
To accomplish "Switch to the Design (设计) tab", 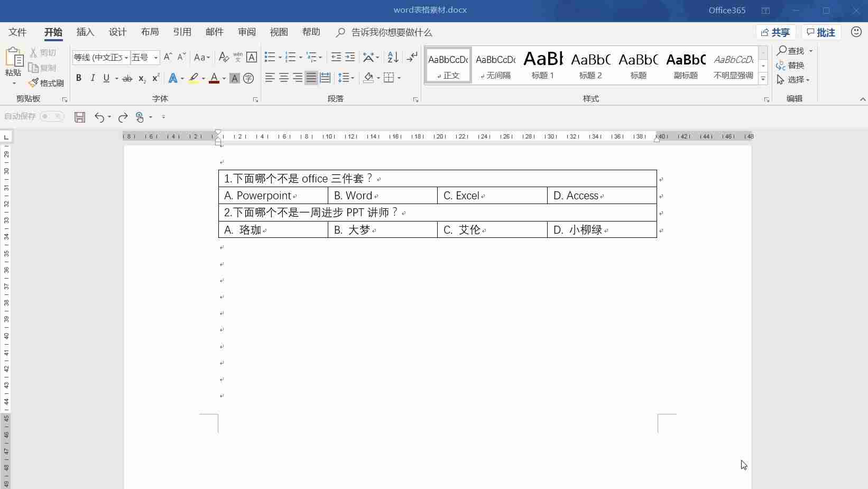I will click(117, 32).
